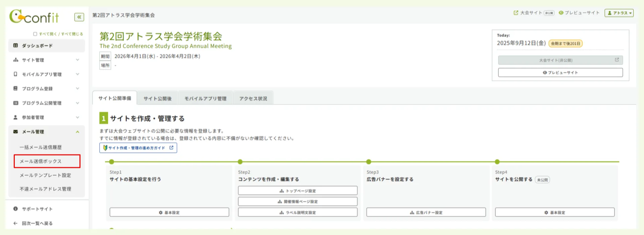Click the 参加者管理 person icon

(x=15, y=117)
